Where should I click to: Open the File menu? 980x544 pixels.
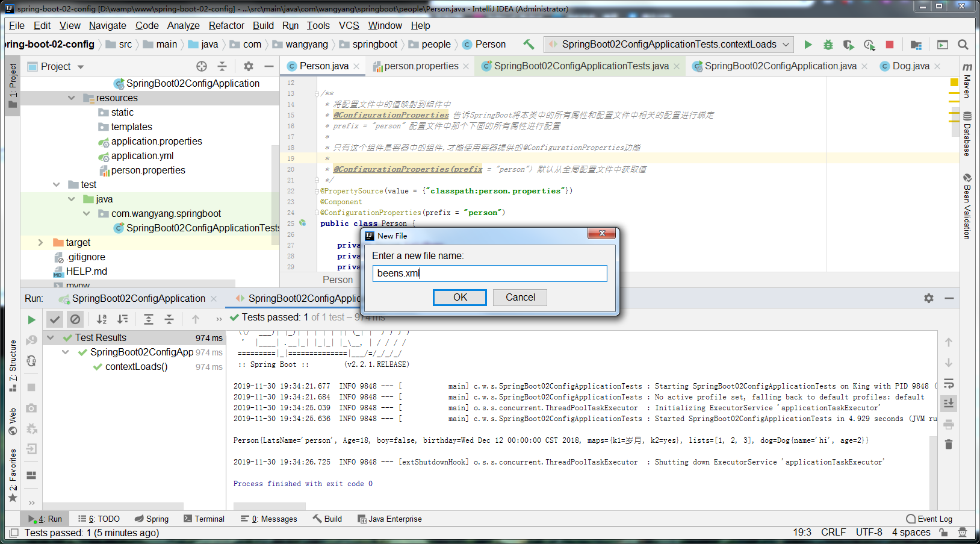coord(17,25)
